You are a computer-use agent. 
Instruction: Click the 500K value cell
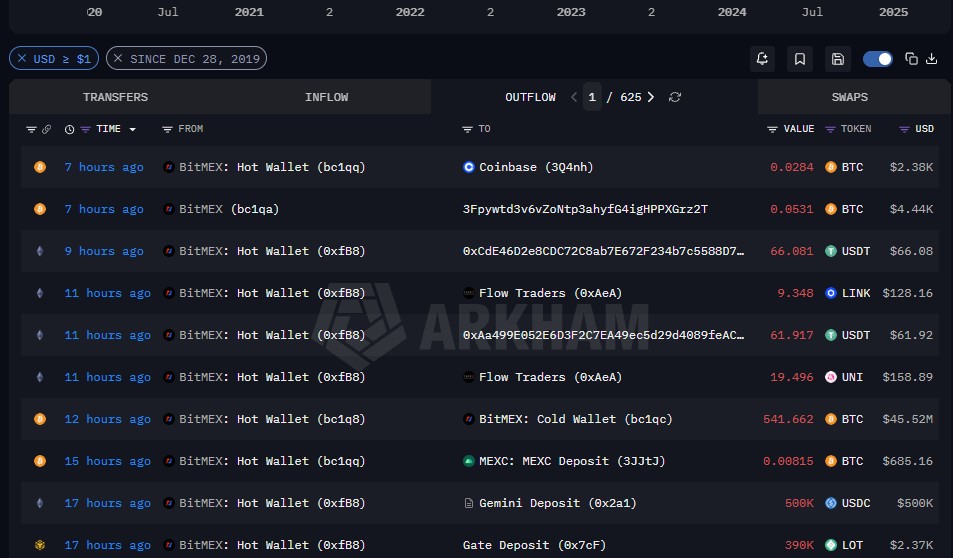point(799,503)
